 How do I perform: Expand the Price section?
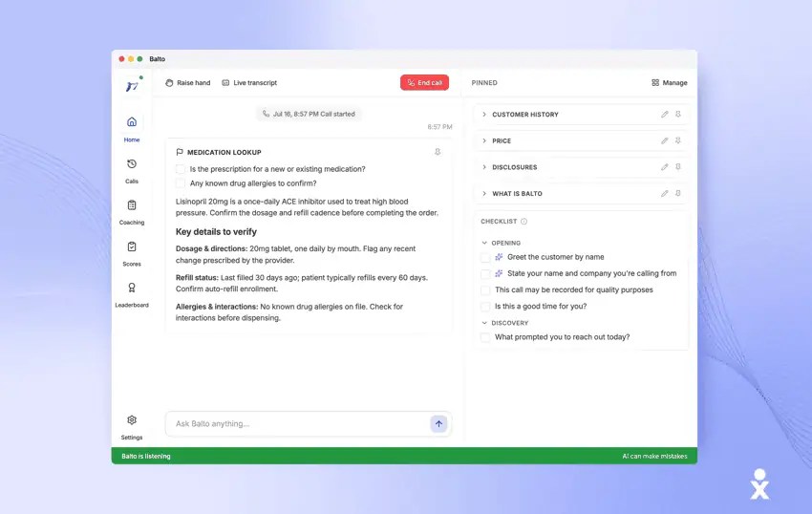click(484, 140)
